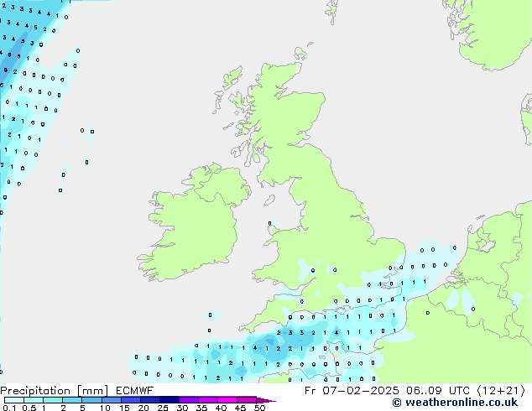Viewport: 532px width, 411px height.
Task: Click the 20–25 mm dark blue legend swatch
Action: [x=150, y=400]
